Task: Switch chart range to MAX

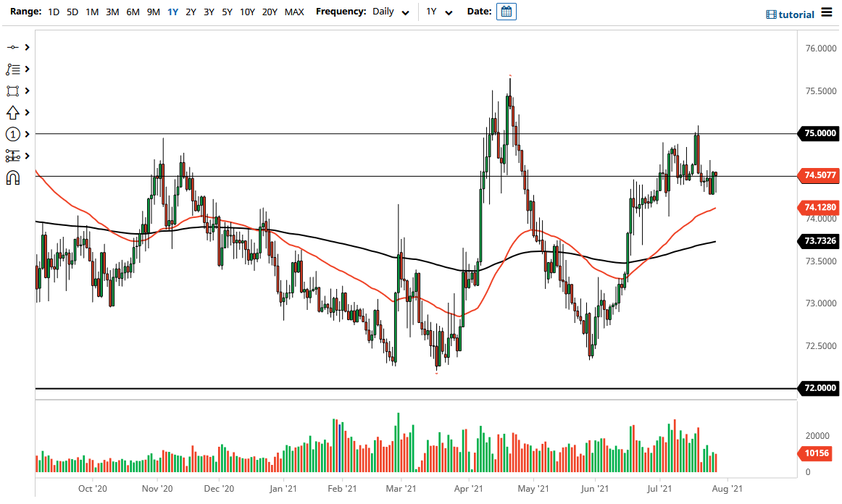Action: coord(294,12)
